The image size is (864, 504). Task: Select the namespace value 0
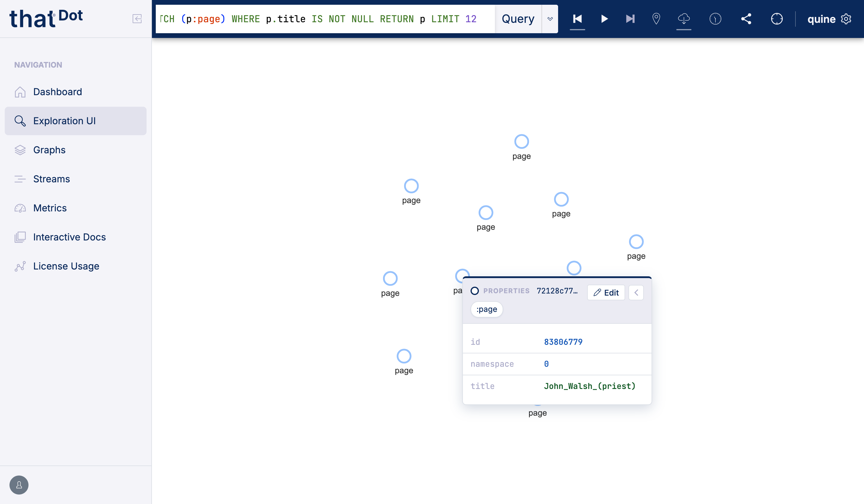coord(546,364)
